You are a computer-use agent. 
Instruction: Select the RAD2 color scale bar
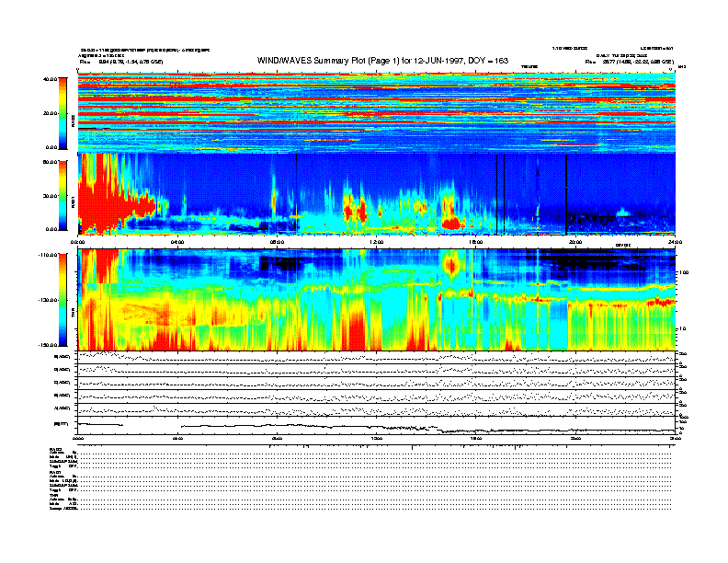(x=63, y=113)
